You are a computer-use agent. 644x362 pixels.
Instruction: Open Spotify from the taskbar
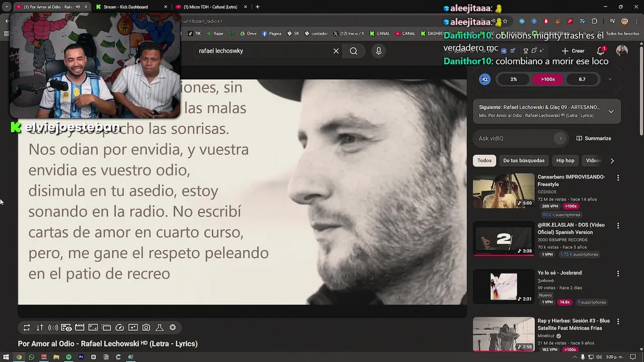[68, 357]
